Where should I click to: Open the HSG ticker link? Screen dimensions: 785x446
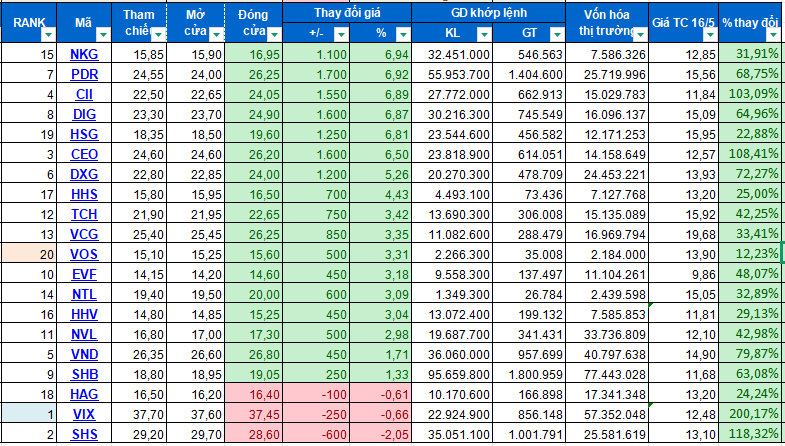click(x=84, y=134)
